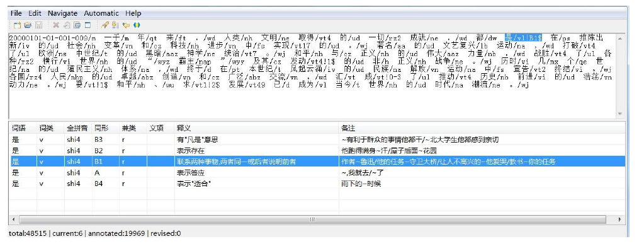This screenshot has width=644, height=251.
Task: Click the pin marker toolbar icon
Action: click(x=105, y=25)
